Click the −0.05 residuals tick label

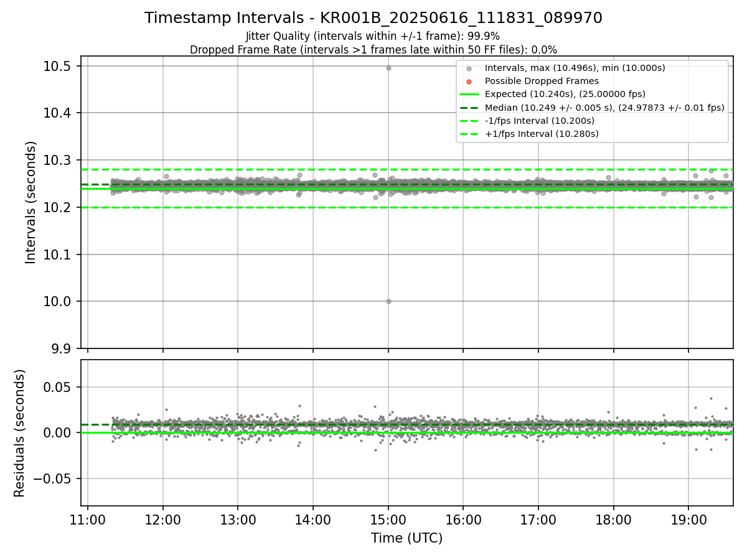tap(51, 478)
